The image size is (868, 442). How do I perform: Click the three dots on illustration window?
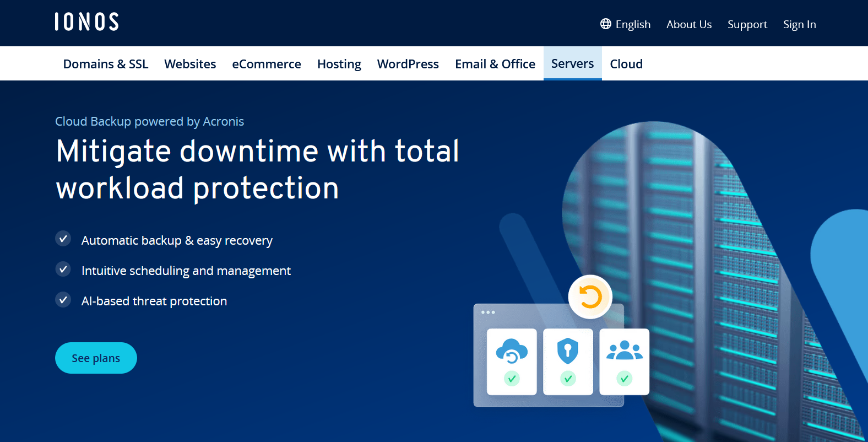coord(488,312)
